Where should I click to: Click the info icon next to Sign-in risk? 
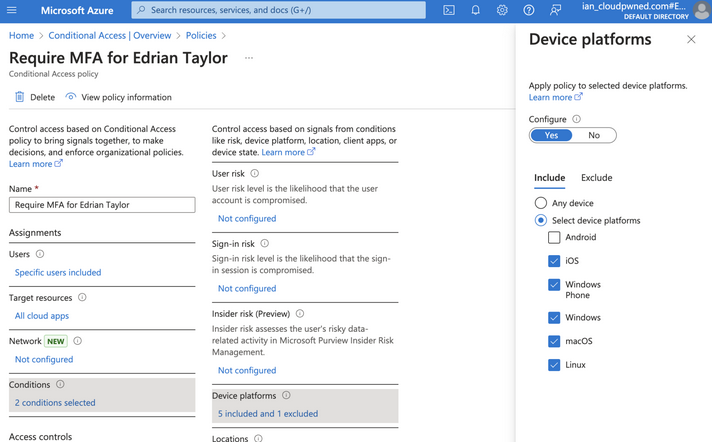(265, 243)
